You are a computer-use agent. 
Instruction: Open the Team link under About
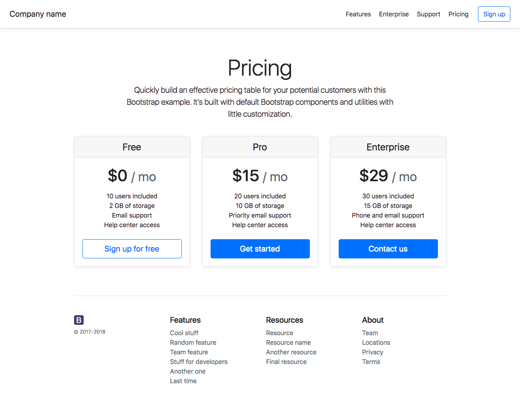pyautogui.click(x=370, y=333)
